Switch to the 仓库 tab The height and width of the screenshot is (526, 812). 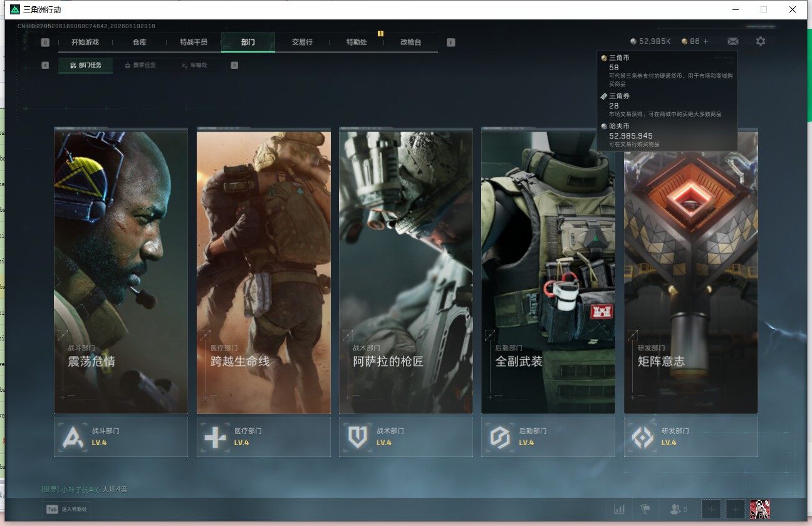139,42
